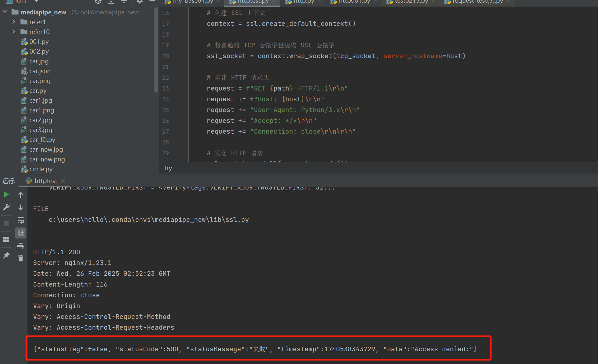
Task: Toggle soft-wrap in run console
Action: tap(21, 220)
